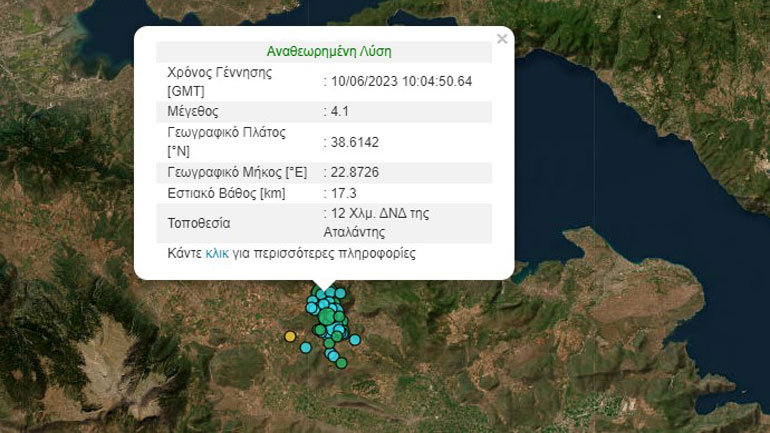Click the 'Γεωγραφικό Πλάτος [°N]' label
Screen dimensions: 770x433
point(226,141)
